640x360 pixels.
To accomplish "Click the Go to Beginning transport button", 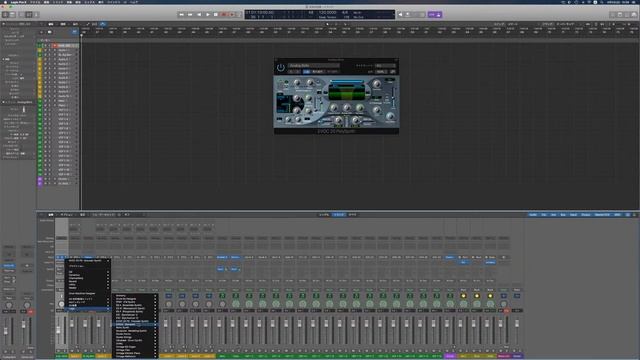I will 199,15.
